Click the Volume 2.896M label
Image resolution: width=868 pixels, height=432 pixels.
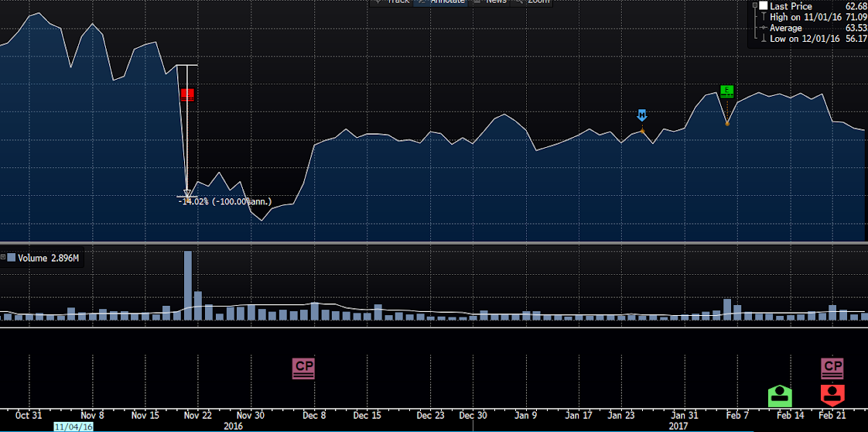click(x=49, y=258)
